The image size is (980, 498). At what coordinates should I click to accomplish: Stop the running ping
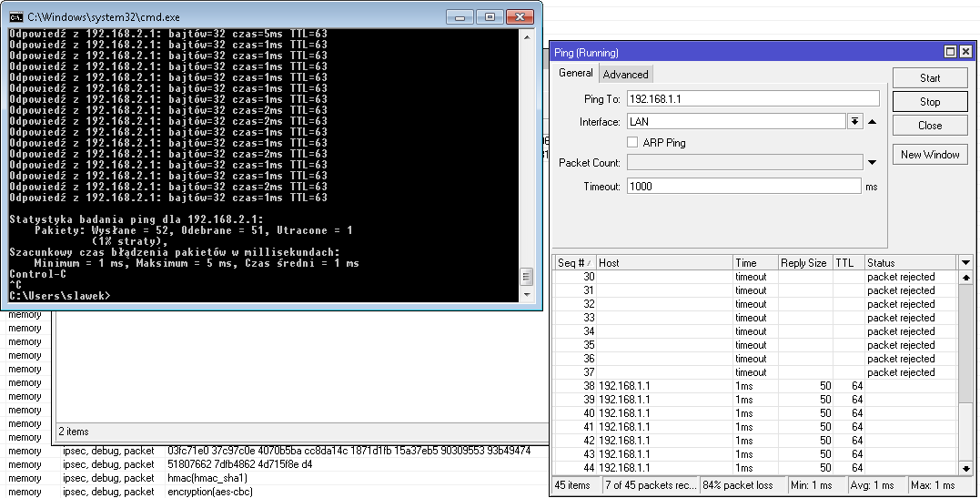[929, 102]
